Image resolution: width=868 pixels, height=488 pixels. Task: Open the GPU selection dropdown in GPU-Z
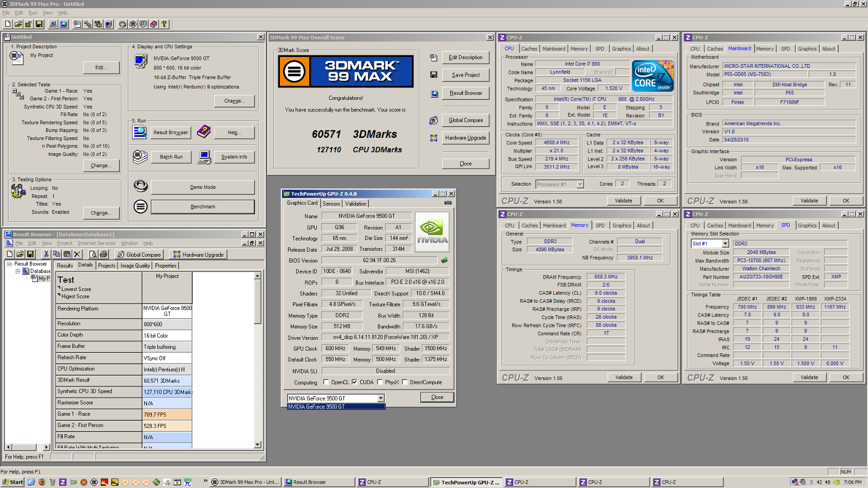coord(381,398)
